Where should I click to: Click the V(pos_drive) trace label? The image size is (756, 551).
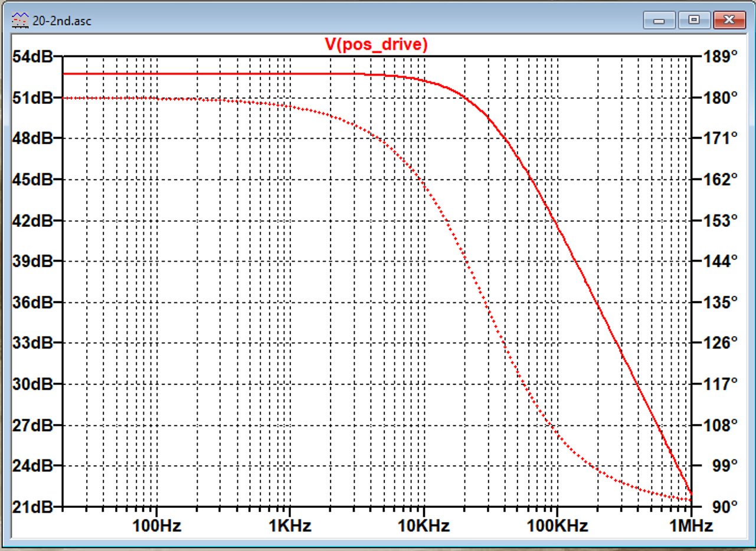[376, 45]
